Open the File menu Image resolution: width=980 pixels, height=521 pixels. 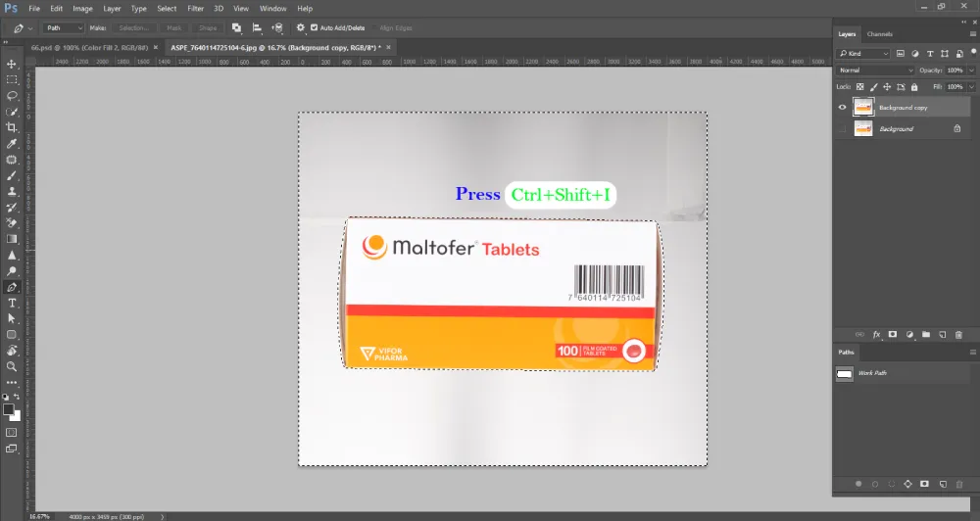pos(34,9)
